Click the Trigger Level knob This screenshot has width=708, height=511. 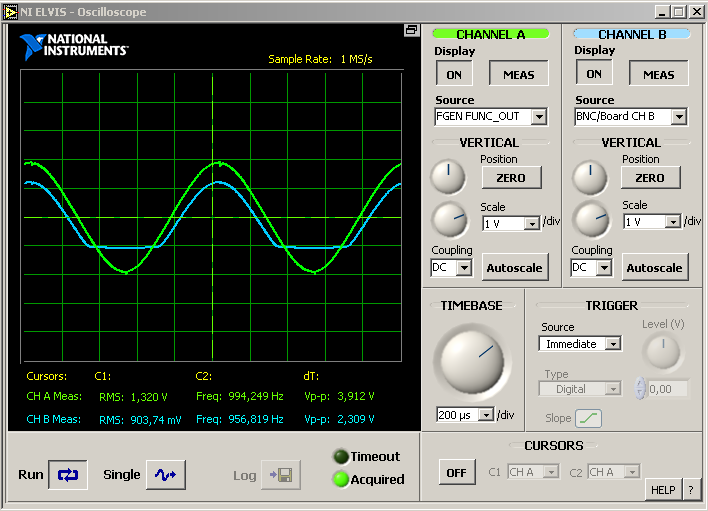click(x=662, y=353)
